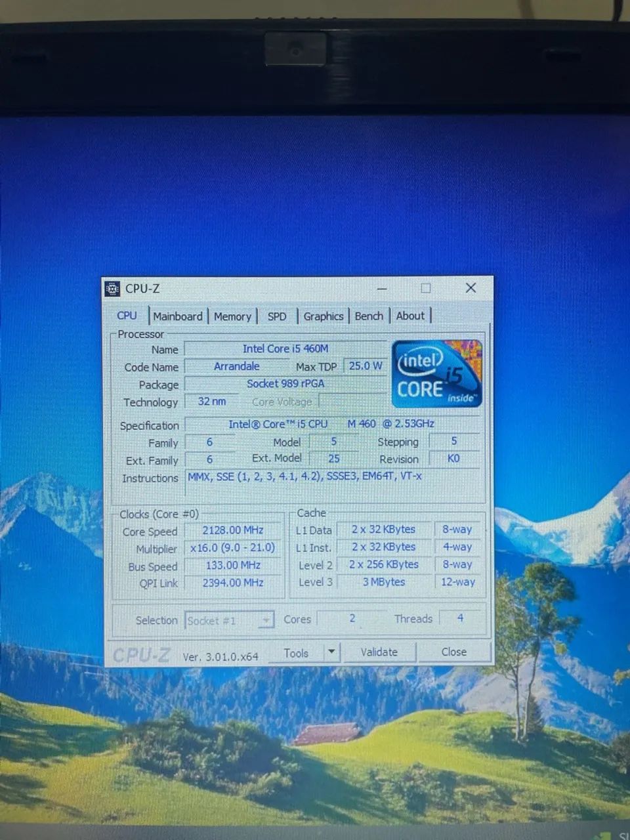Minimize the CPU-Z window
The width and height of the screenshot is (630, 840).
tap(382, 288)
